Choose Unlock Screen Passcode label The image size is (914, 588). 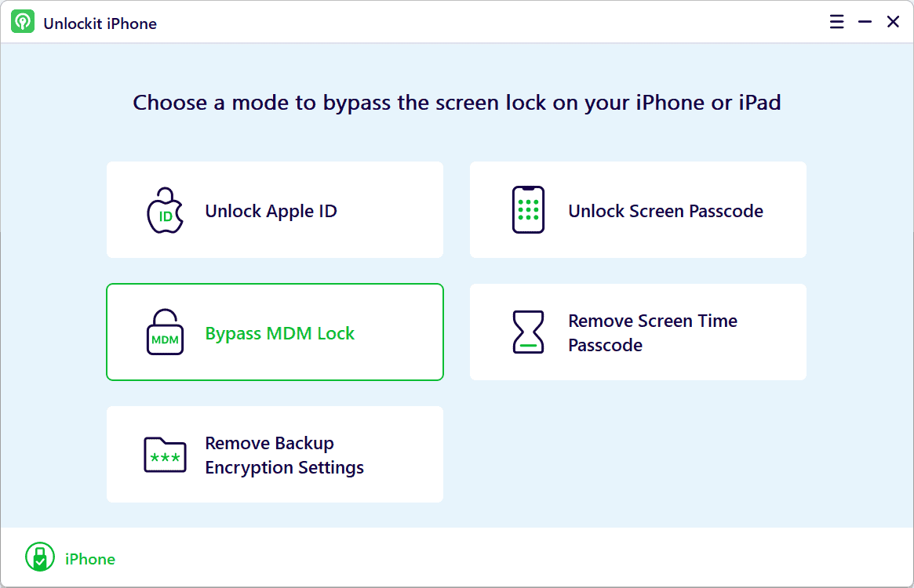[x=665, y=211]
